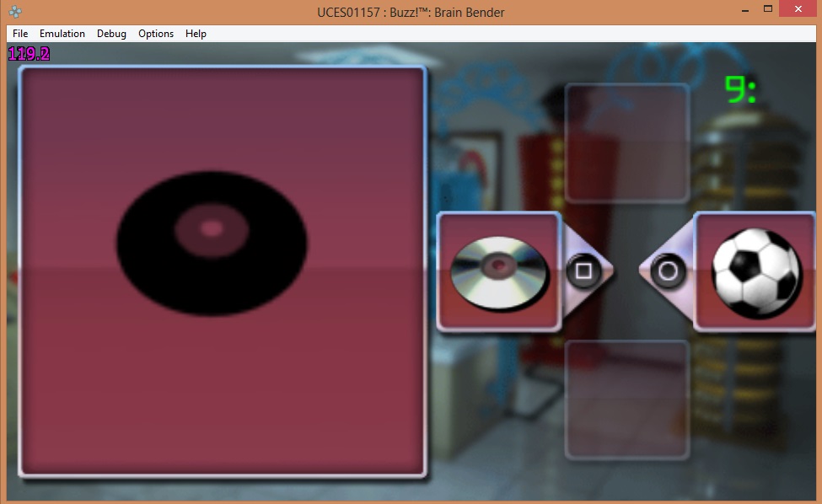This screenshot has width=822, height=504.
Task: Open the Debug menu
Action: tap(111, 34)
